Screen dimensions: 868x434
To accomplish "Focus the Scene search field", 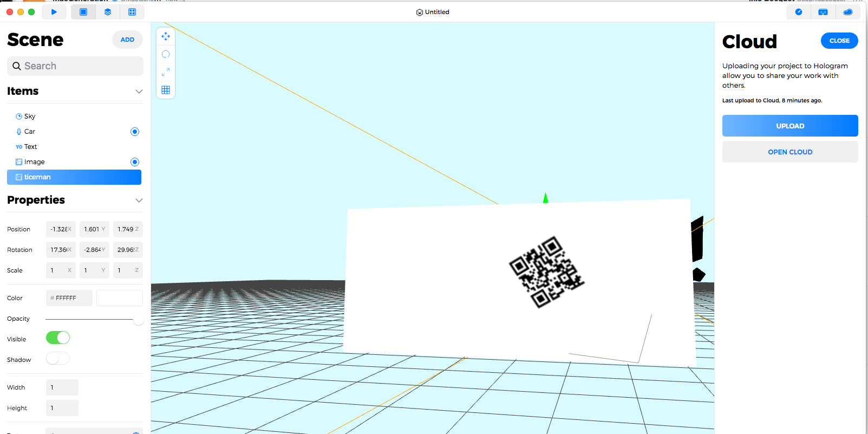I will coord(75,66).
